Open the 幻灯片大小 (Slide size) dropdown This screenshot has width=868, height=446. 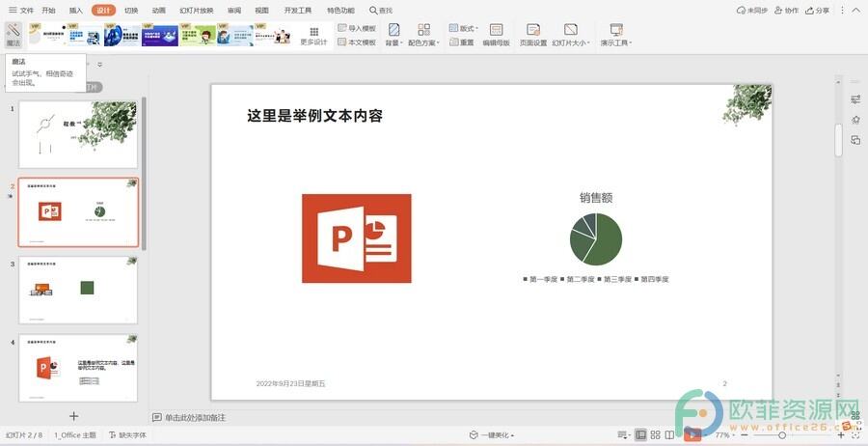tap(571, 36)
